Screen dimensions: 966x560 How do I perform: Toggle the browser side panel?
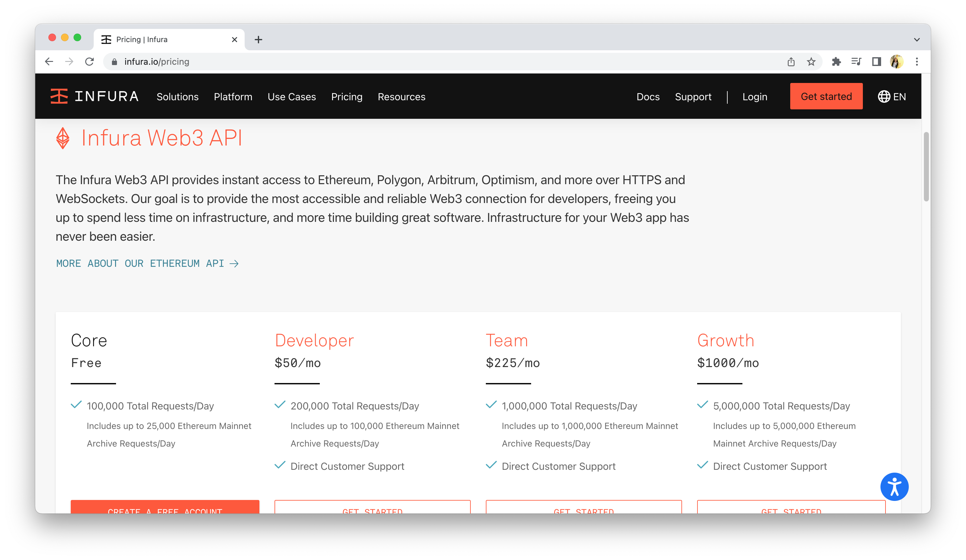(x=876, y=62)
